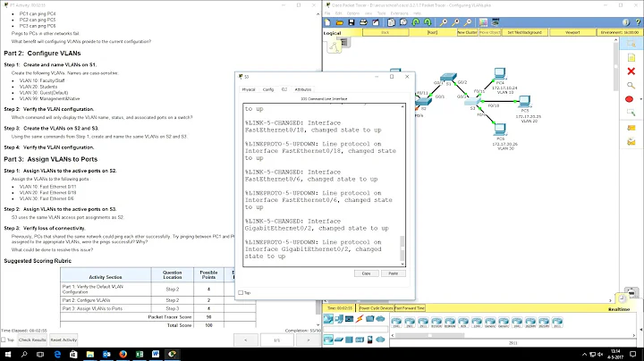Viewport: 644px width, 361px height.
Task: Switch to the Config tab in S3 window
Action: (x=268, y=89)
